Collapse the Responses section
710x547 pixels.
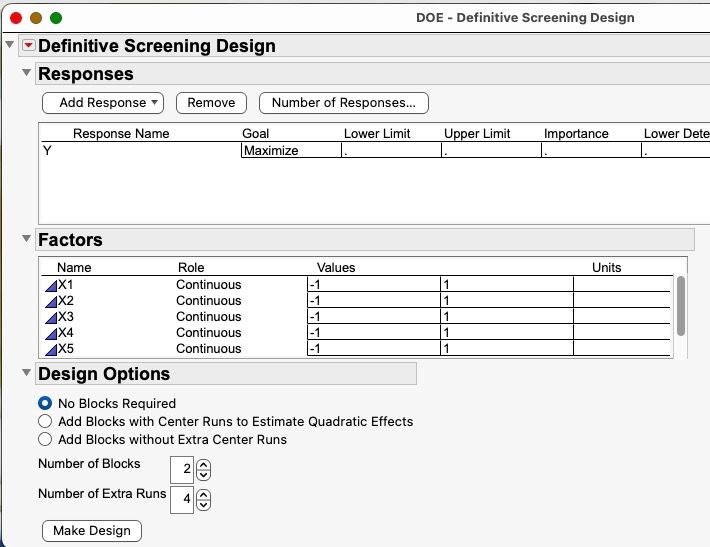[27, 73]
